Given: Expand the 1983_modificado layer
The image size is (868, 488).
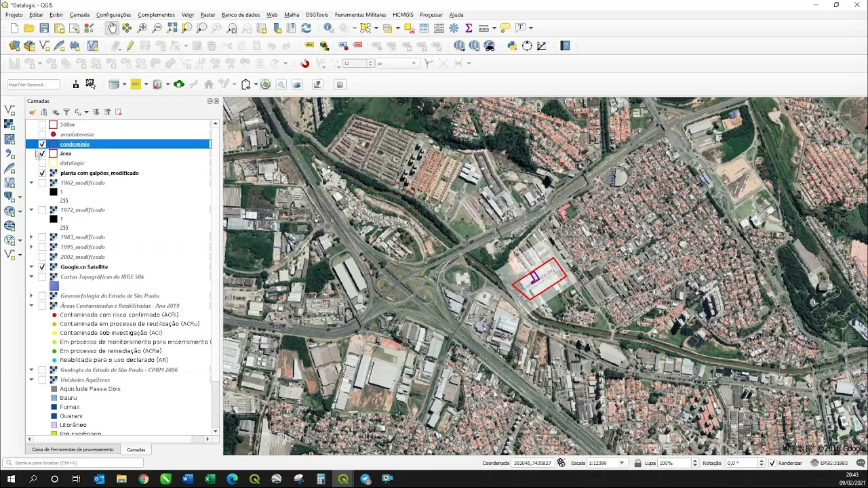Looking at the screenshot, I should [x=31, y=237].
